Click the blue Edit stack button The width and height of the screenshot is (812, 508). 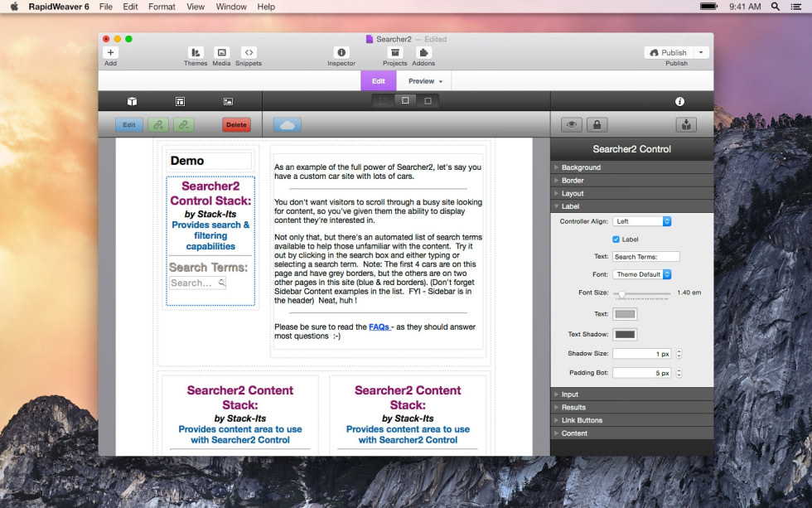click(x=129, y=125)
